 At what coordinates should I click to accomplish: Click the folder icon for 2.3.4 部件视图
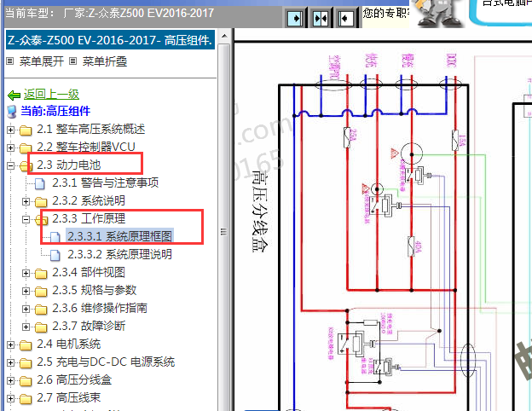[41, 273]
